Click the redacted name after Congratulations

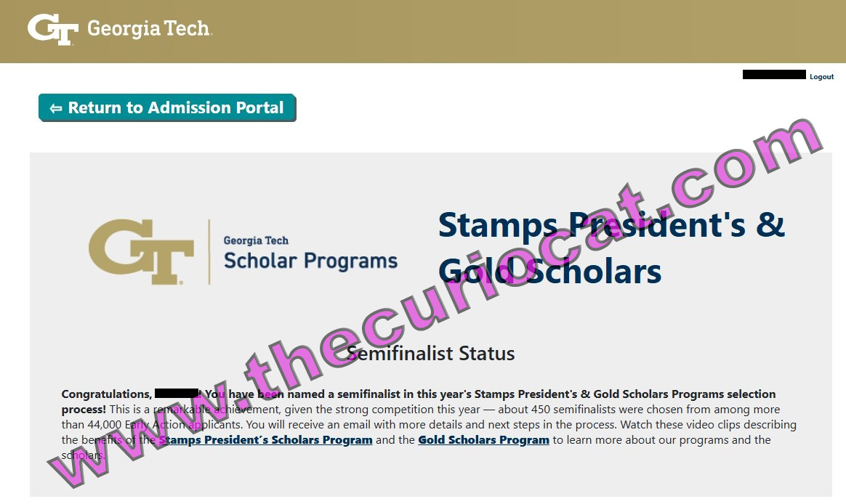177,394
